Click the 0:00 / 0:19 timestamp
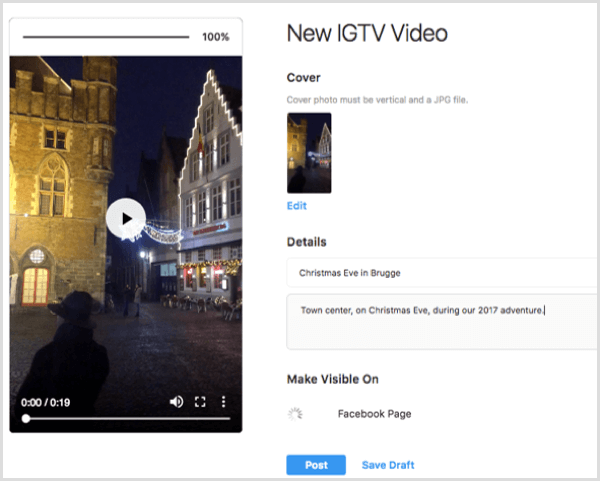The width and height of the screenshot is (600, 481). point(47,401)
